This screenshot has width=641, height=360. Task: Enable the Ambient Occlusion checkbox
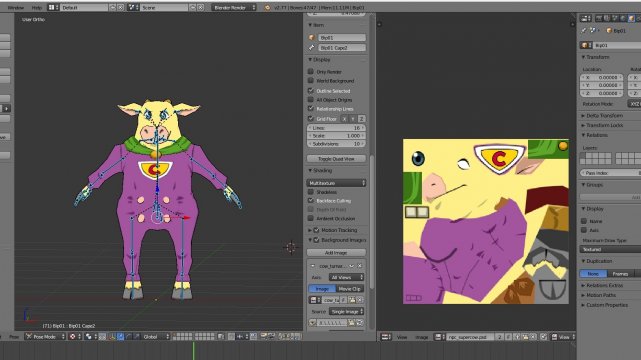click(x=311, y=218)
